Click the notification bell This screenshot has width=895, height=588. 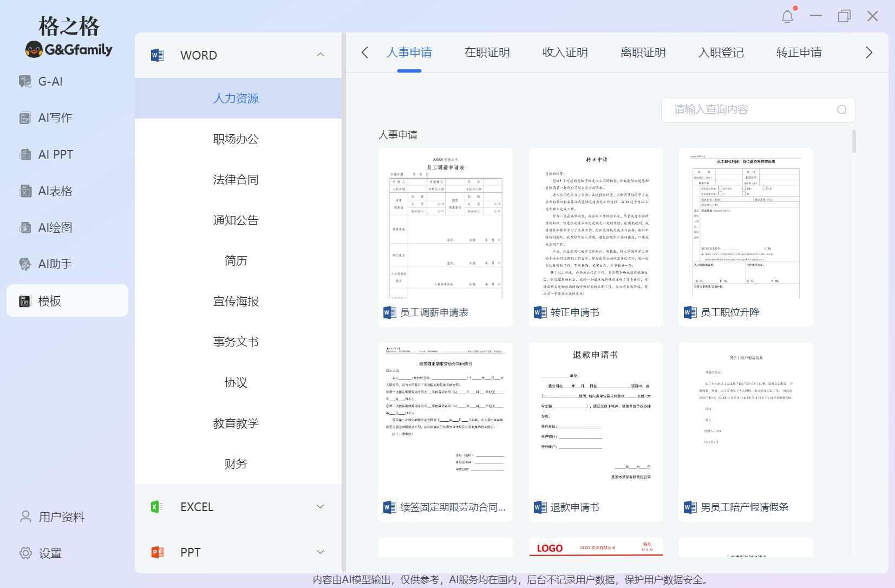click(x=788, y=16)
